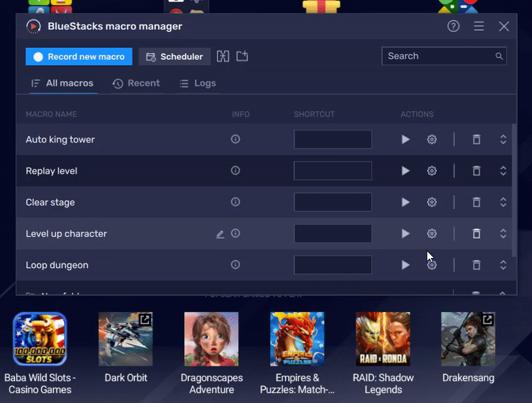The width and height of the screenshot is (532, 403).
Task: View info for Loop dungeon macro
Action: (x=235, y=265)
